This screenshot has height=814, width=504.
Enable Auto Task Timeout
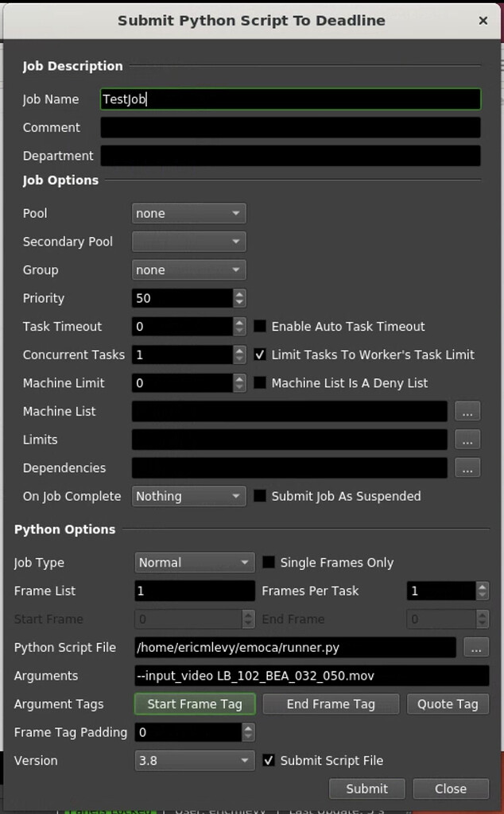[x=260, y=326]
